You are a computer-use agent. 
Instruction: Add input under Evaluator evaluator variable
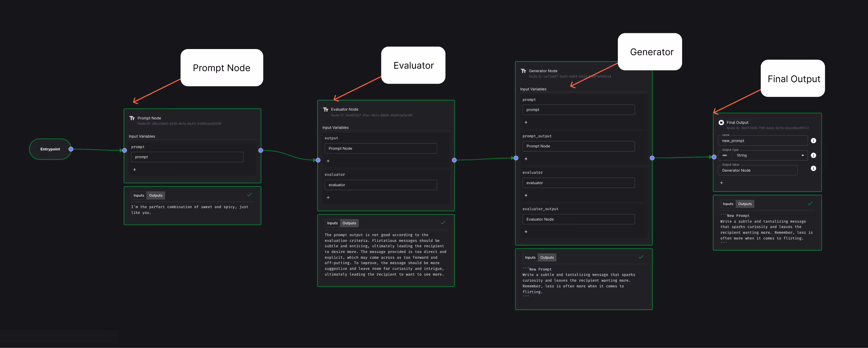pos(328,198)
